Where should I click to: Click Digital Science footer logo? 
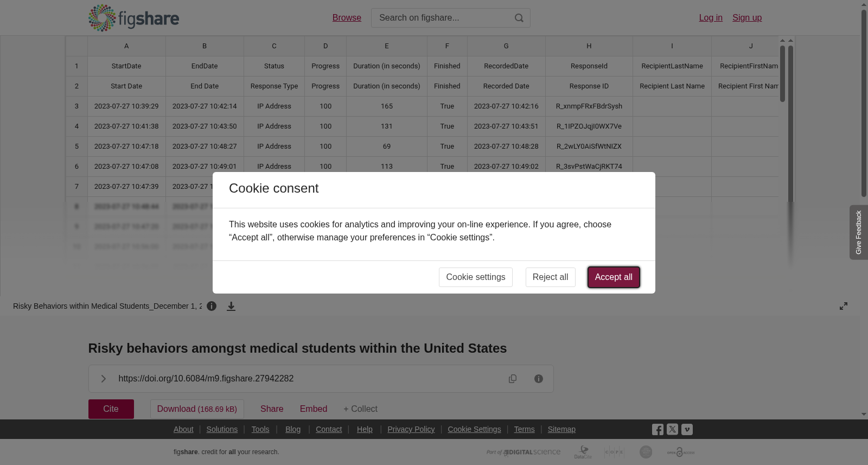(524, 452)
